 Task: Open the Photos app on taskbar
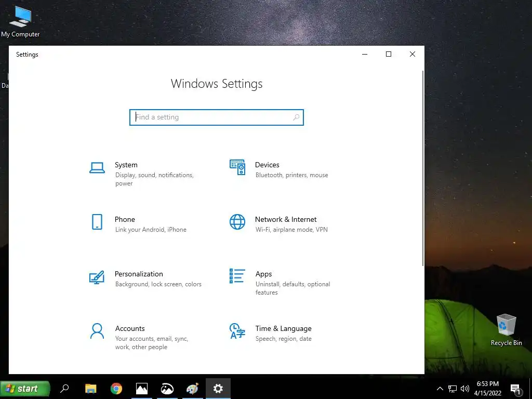tap(141, 389)
